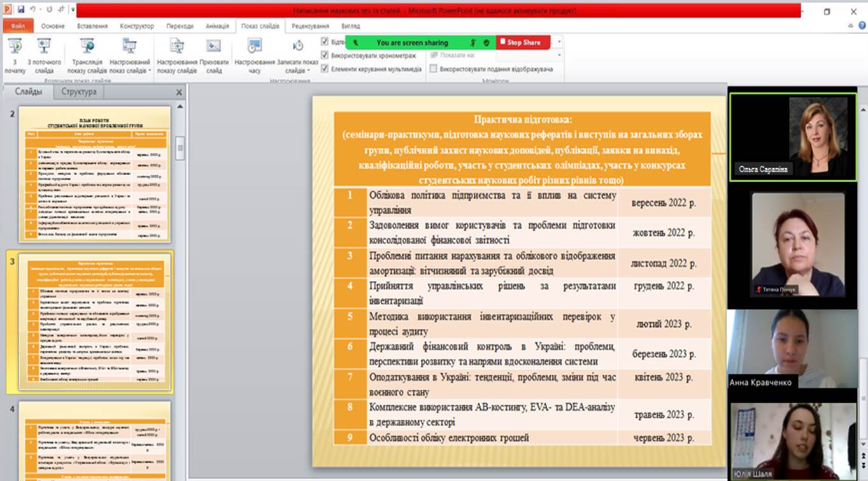Click date cell 'травень 2023 р.'

click(664, 415)
